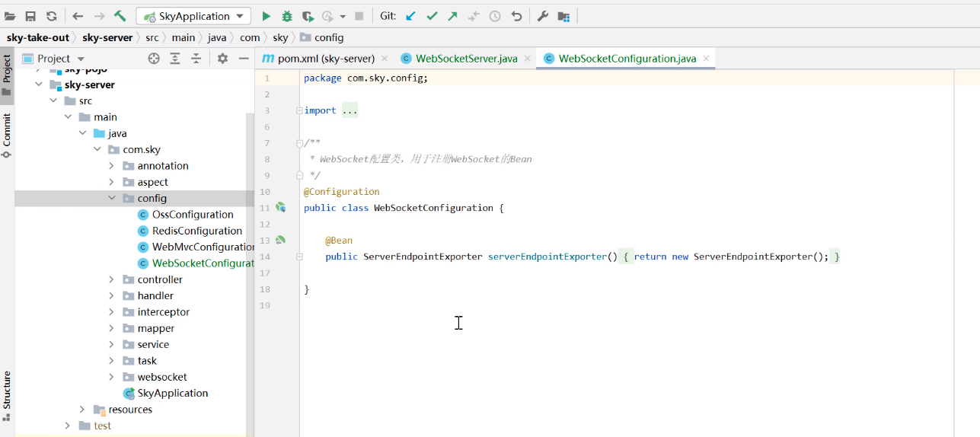Click the stop square icon
Image resolution: width=980 pixels, height=437 pixels.
(x=359, y=16)
